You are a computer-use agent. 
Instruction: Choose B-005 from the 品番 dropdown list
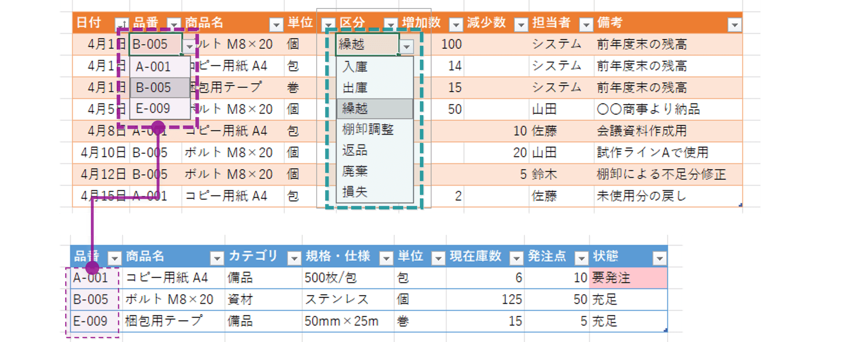[160, 88]
